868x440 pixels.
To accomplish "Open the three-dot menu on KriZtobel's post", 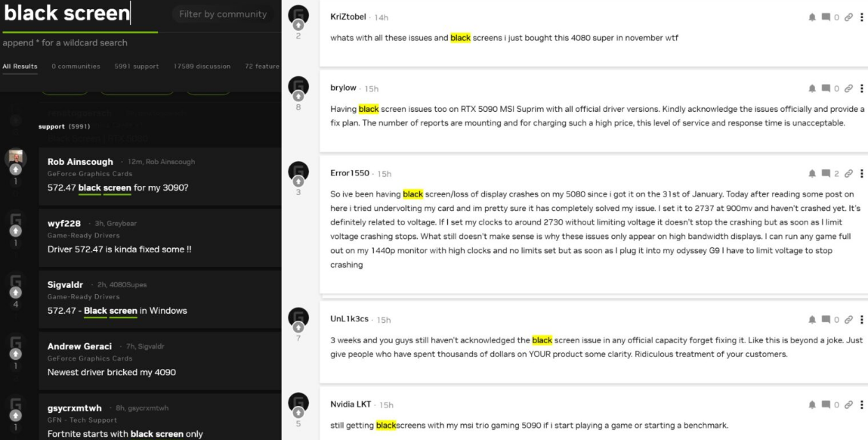I will tap(861, 17).
